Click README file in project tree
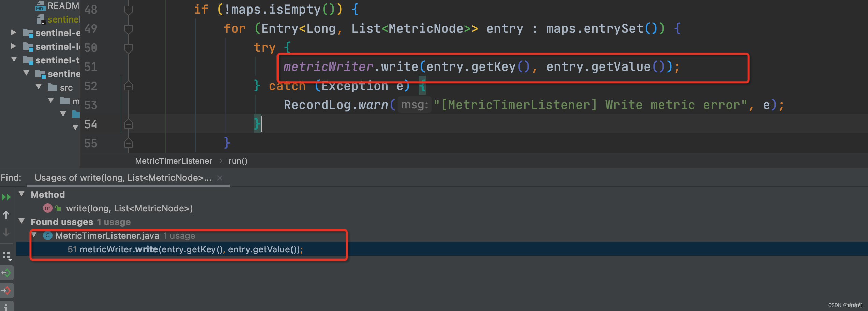Image resolution: width=868 pixels, height=311 pixels. click(63, 6)
